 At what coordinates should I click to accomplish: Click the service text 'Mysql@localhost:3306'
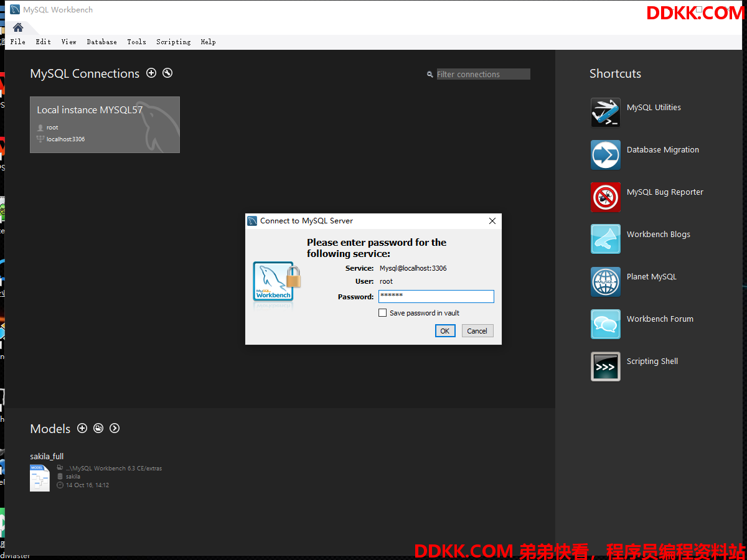(x=413, y=268)
